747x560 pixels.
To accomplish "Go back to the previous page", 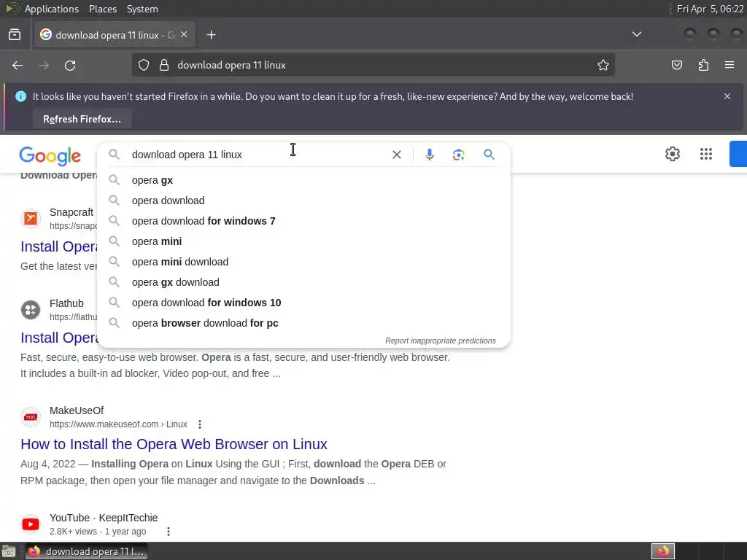I will pos(18,65).
